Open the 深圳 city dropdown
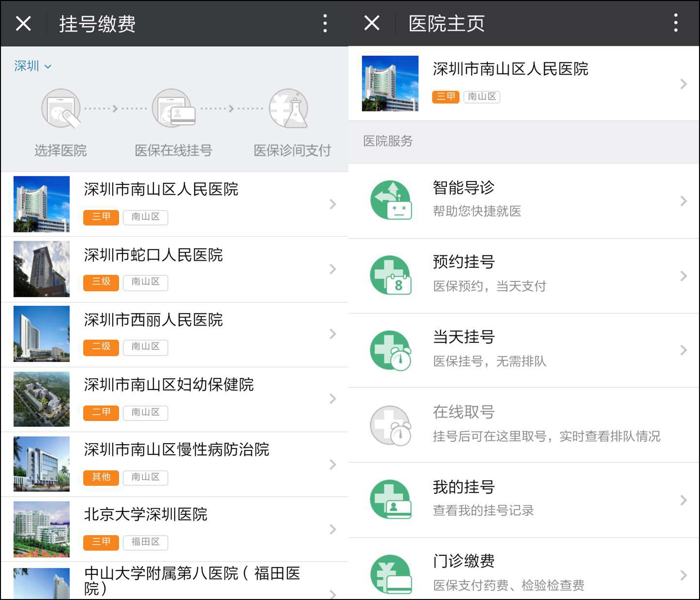 [33, 66]
